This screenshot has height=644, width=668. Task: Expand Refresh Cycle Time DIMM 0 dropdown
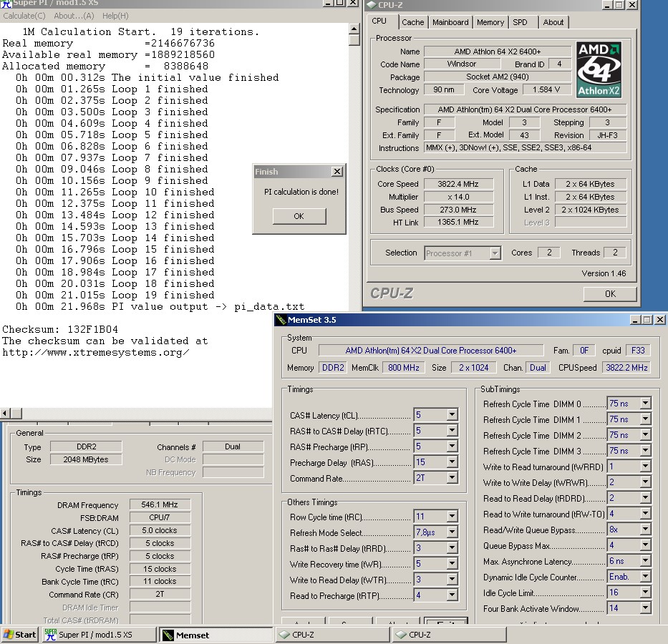[x=645, y=403]
